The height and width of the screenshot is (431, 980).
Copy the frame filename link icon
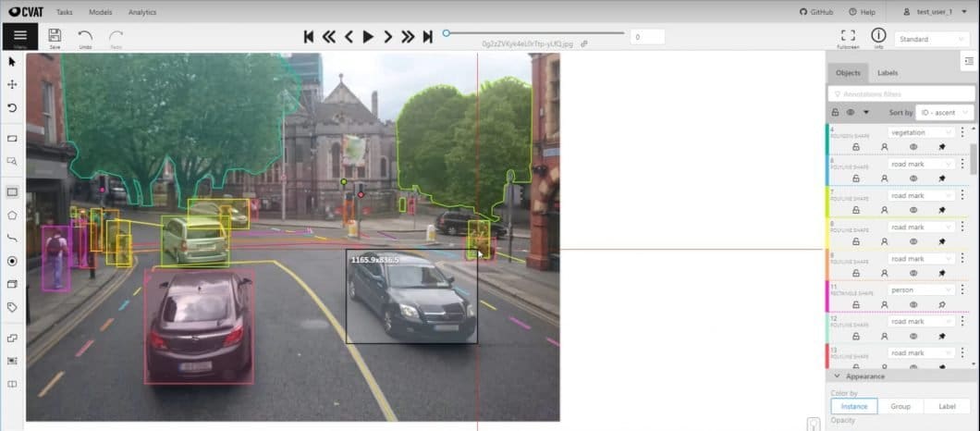click(583, 43)
